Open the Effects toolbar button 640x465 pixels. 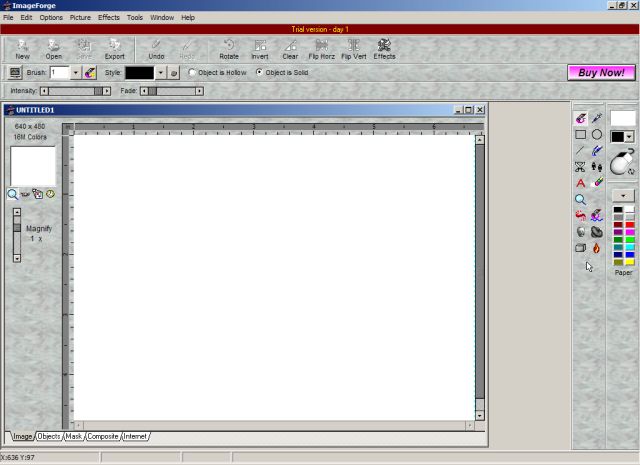(x=384, y=49)
